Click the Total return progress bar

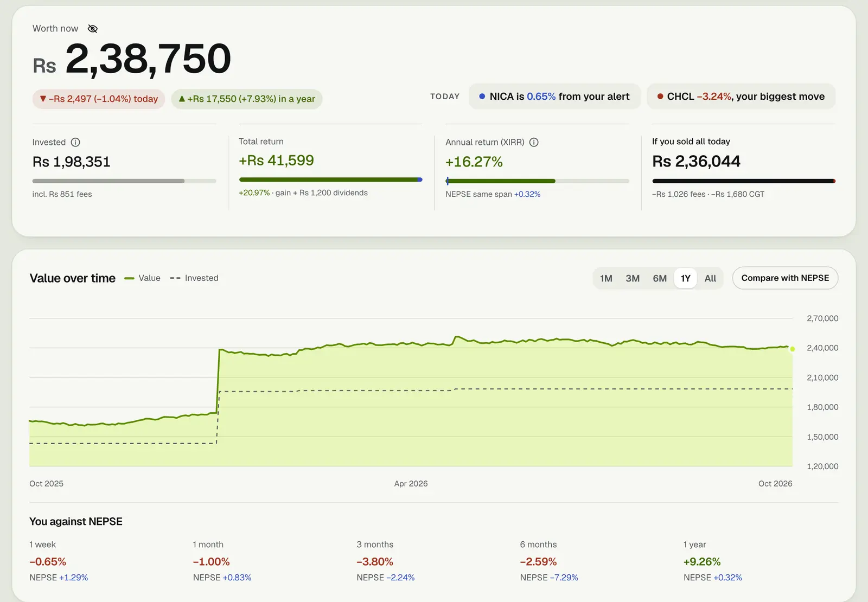330,180
